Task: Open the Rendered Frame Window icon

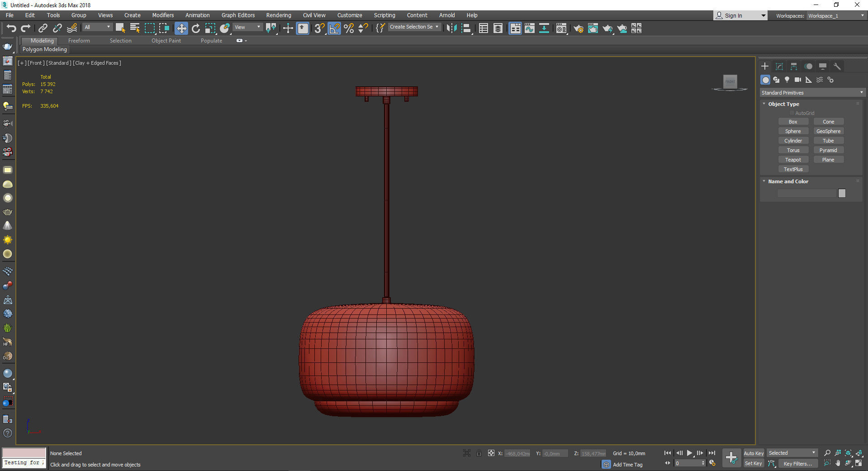Action: pyautogui.click(x=593, y=29)
